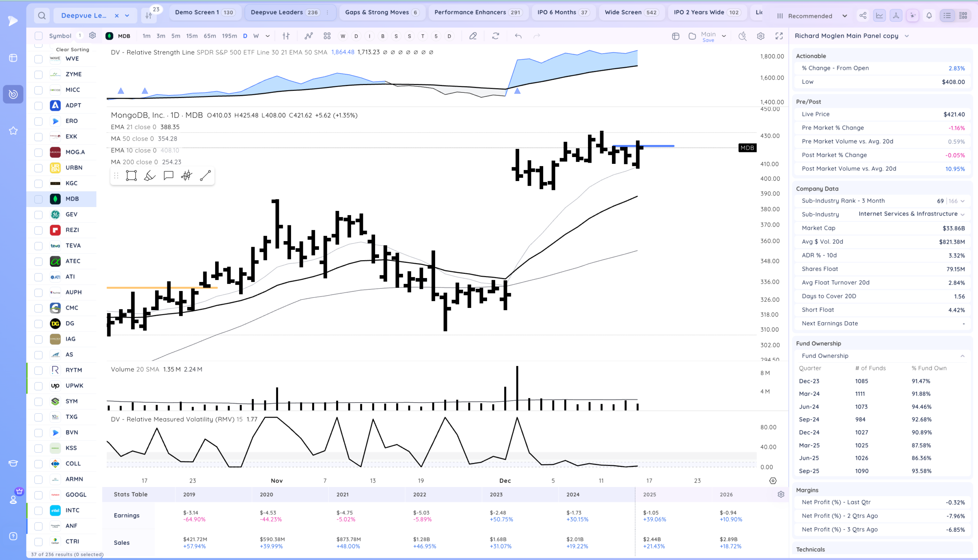Click the fullscreen chart icon

(779, 36)
